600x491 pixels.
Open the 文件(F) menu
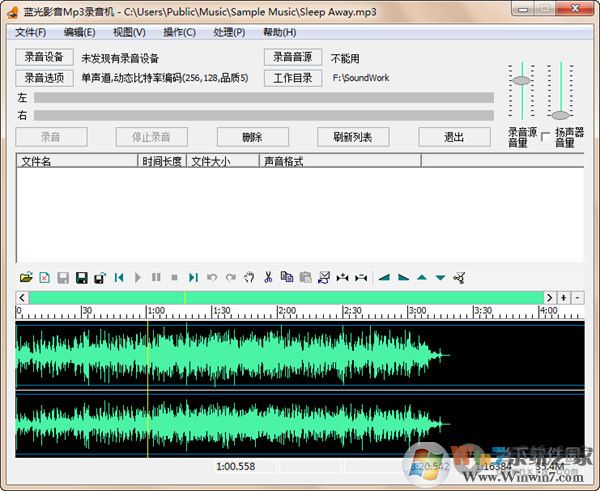32,32
